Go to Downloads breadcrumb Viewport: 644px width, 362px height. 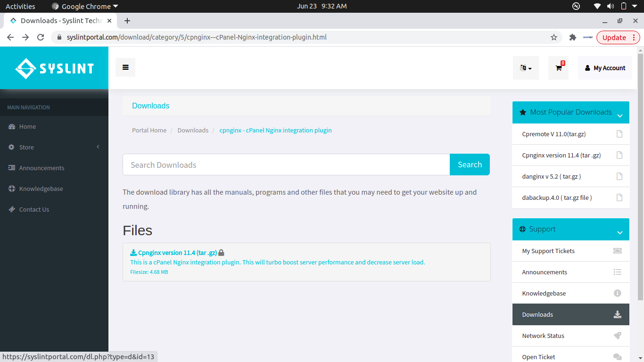coord(193,130)
